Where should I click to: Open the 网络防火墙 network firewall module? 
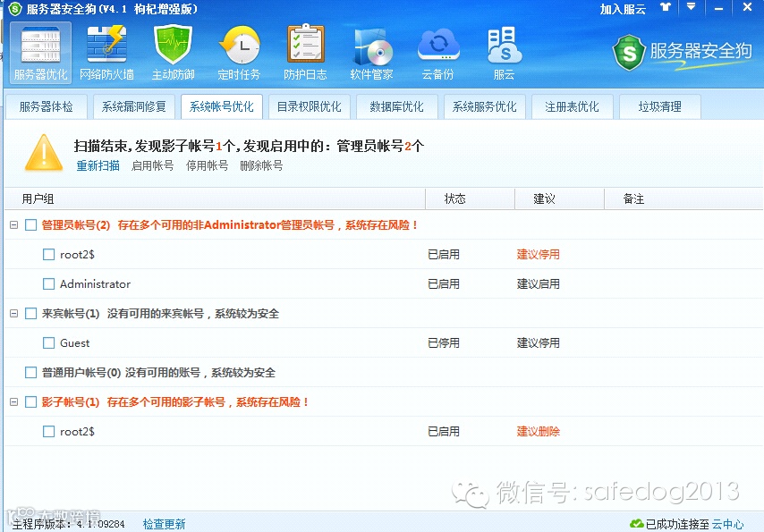[106, 53]
